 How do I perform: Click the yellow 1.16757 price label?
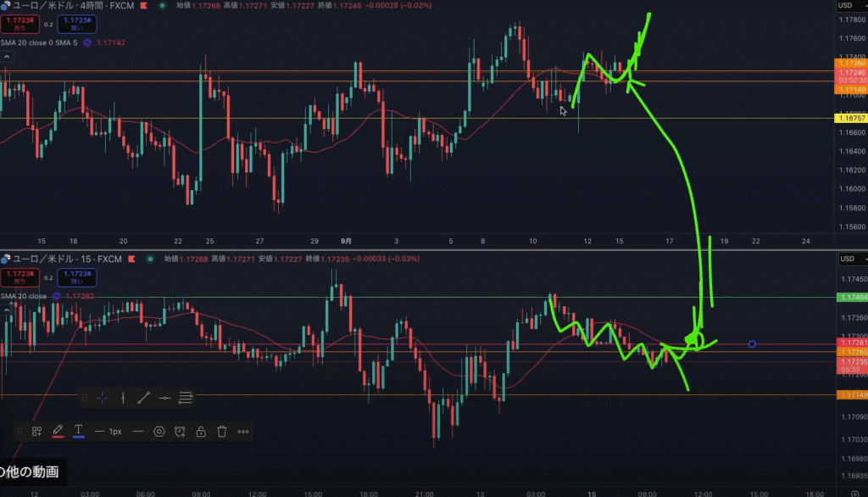[x=851, y=118]
